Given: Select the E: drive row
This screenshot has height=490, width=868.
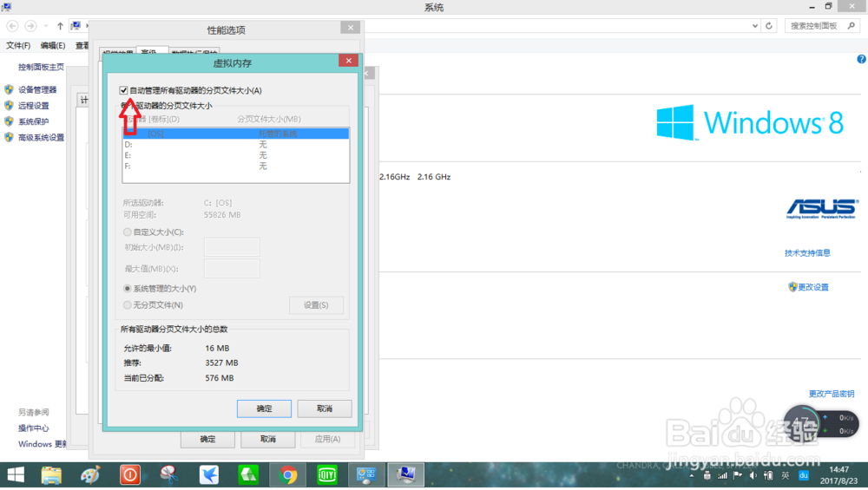Looking at the screenshot, I should (x=236, y=155).
